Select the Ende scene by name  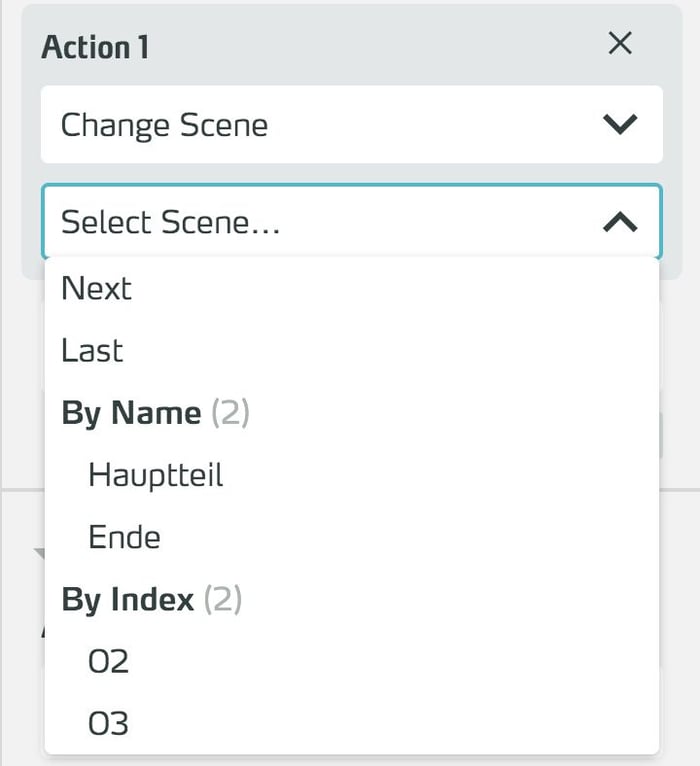pyautogui.click(x=125, y=537)
